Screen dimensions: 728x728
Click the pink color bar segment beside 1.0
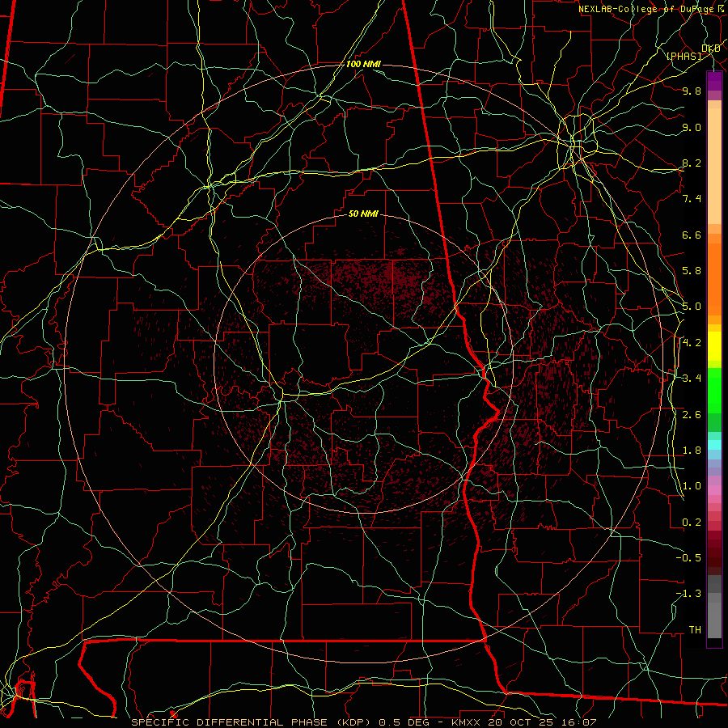(x=714, y=490)
